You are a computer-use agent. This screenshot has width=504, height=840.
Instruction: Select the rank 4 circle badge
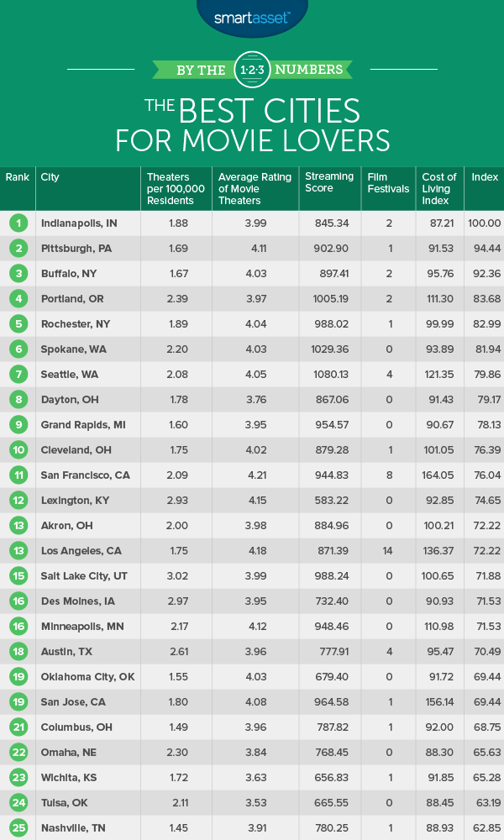pyautogui.click(x=17, y=299)
